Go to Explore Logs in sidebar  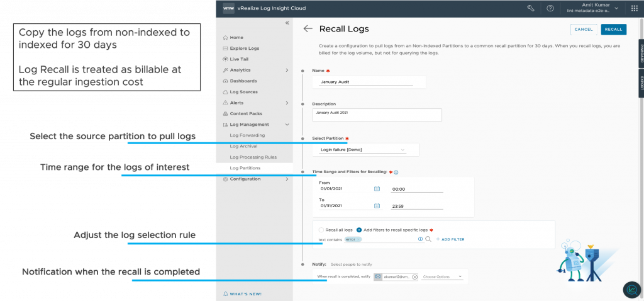coord(244,48)
